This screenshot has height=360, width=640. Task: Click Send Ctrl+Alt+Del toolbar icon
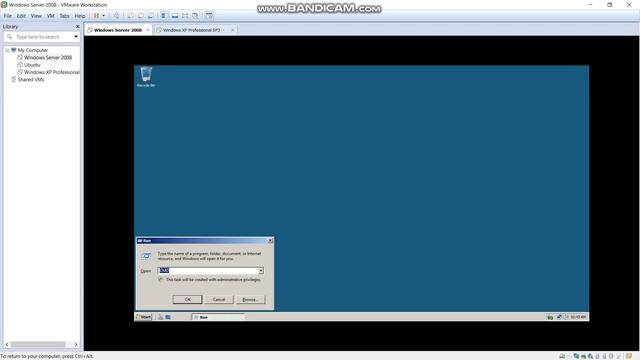[x=117, y=16]
